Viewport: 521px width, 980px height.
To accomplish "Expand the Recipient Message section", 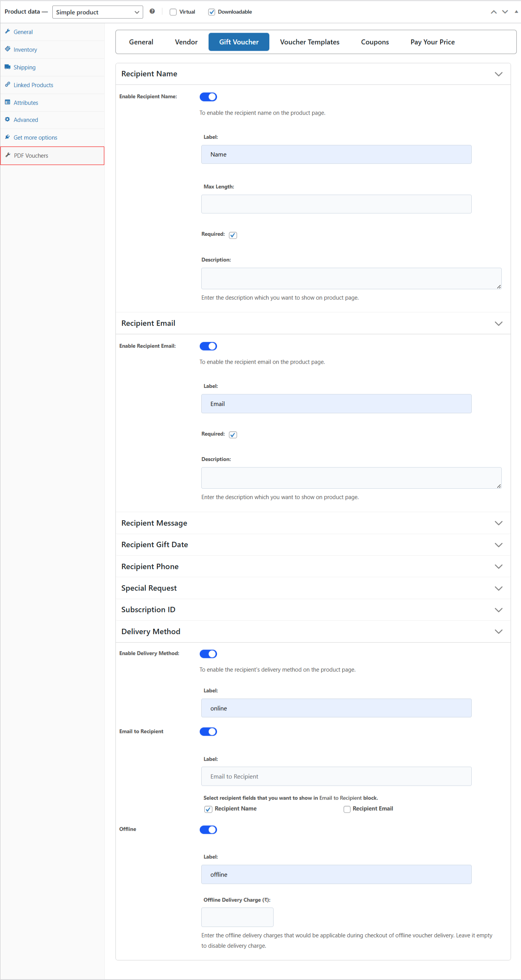I will tap(498, 523).
